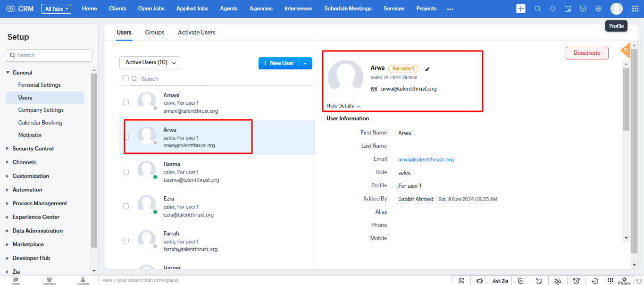Open Calendar Booking in sidebar
This screenshot has width=644, height=285.
40,123
